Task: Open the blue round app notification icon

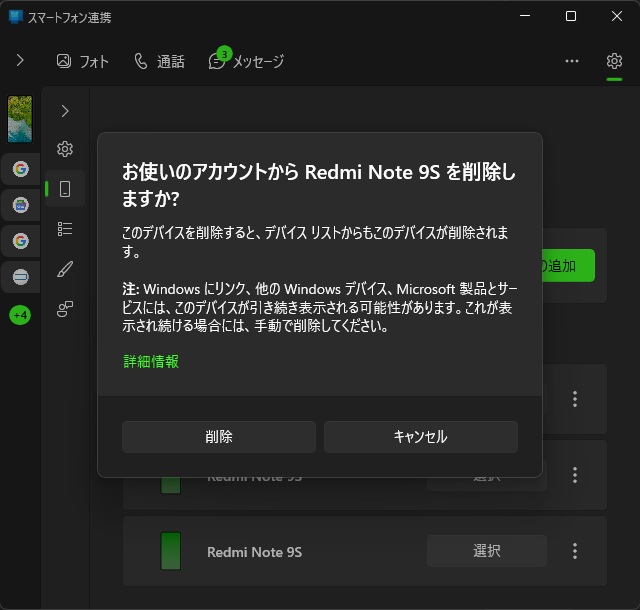Action: [x=20, y=277]
